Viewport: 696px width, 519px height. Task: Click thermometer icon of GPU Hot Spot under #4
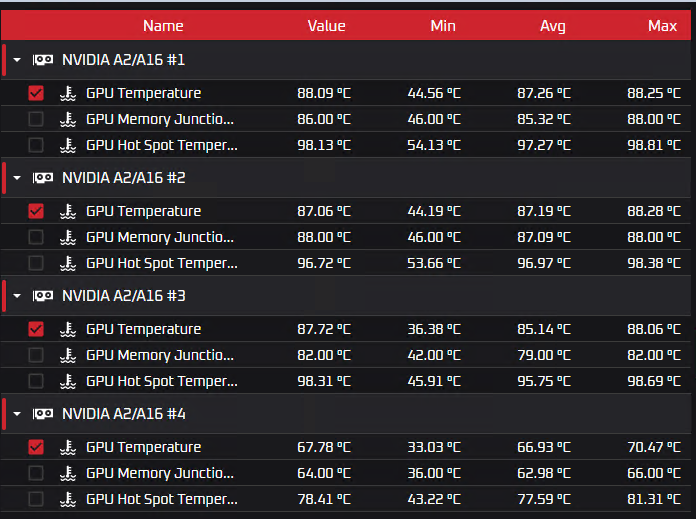pyautogui.click(x=68, y=499)
